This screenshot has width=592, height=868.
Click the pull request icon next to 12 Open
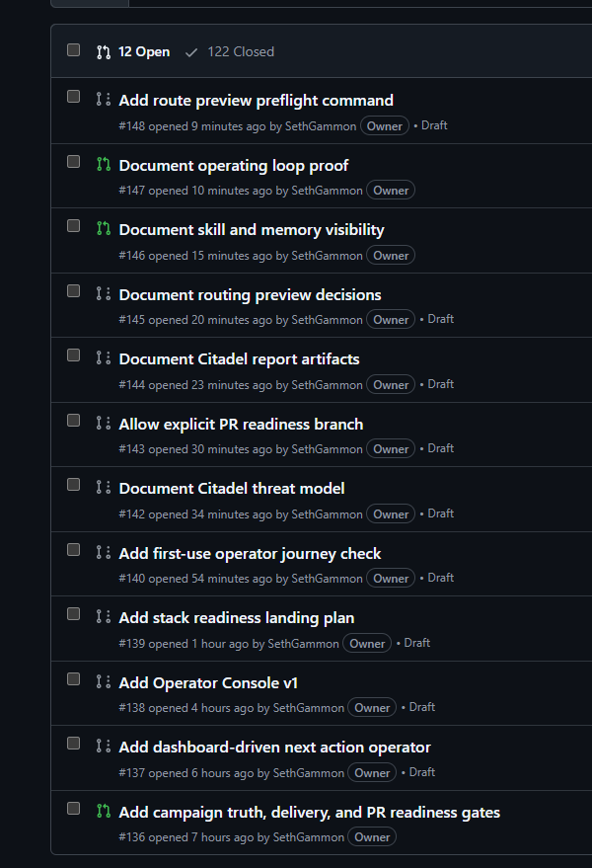pos(104,52)
